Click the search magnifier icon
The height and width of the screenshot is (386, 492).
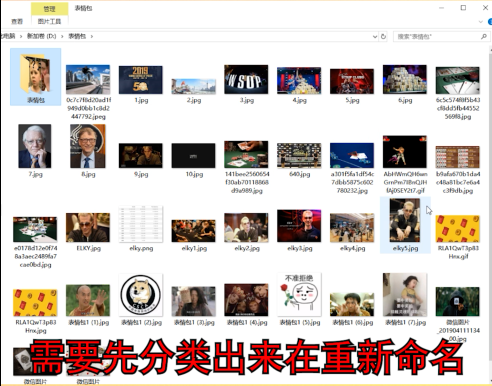click(484, 36)
